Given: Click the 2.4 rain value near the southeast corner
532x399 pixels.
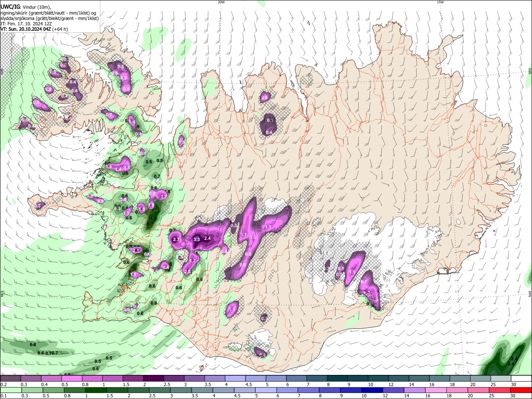Looking at the screenshot, I should [x=514, y=359].
